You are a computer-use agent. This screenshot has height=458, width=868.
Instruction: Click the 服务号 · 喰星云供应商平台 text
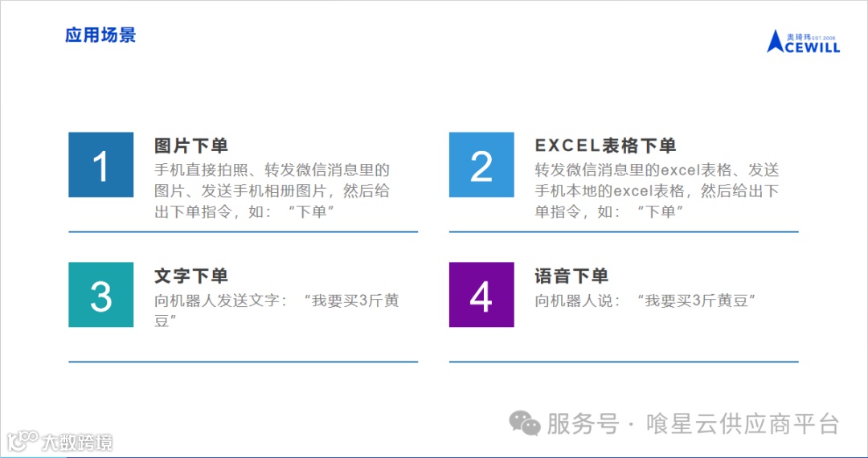click(693, 423)
